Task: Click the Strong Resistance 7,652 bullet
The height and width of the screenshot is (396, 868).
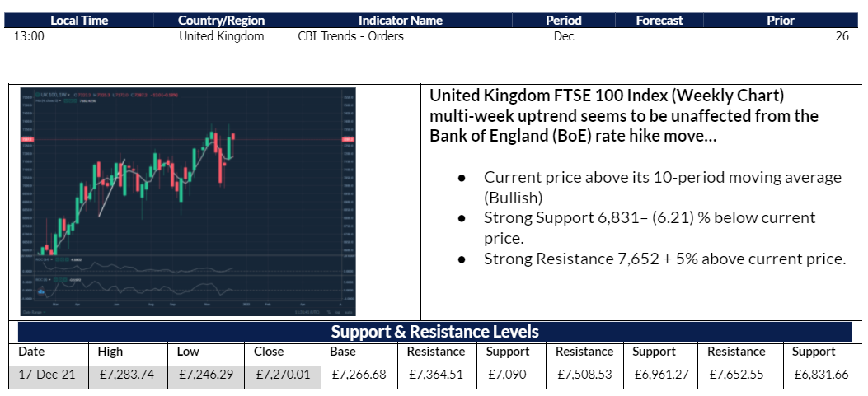Action: 665,259
